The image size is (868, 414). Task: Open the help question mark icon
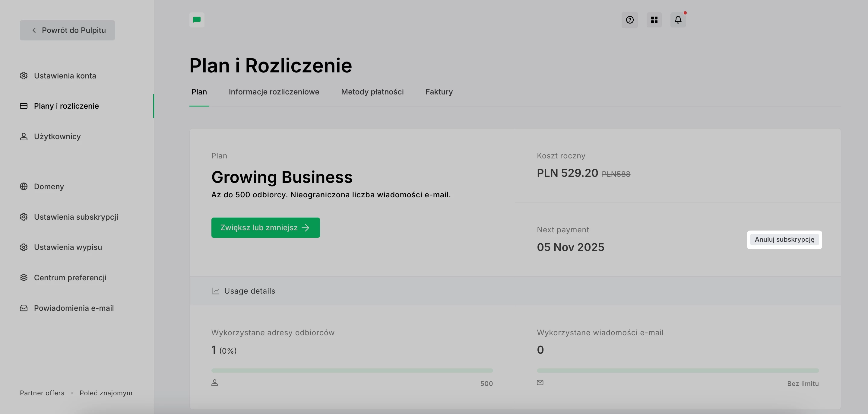(x=629, y=20)
